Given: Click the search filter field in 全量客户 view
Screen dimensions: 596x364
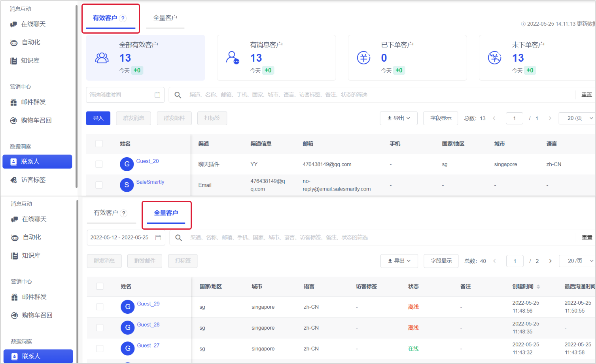Looking at the screenshot, I should [x=373, y=238].
